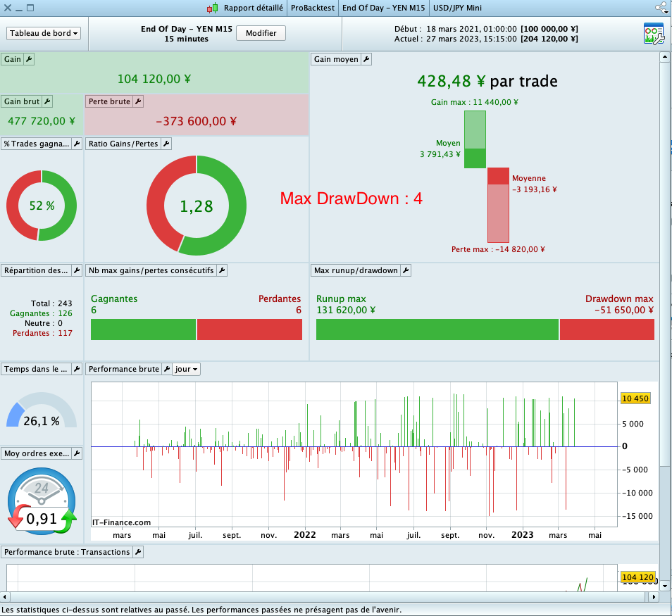This screenshot has width=672, height=616.
Task: Open Gain moyen panel settings wrench
Action: coord(366,60)
